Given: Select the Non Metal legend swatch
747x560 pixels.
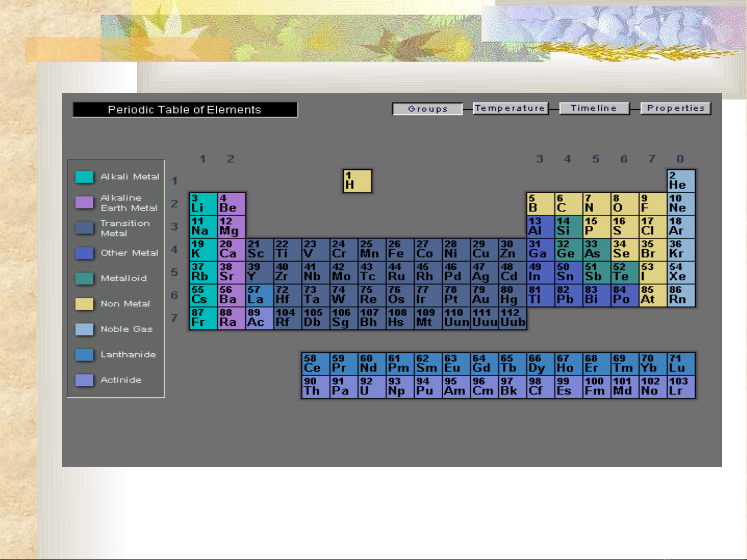Looking at the screenshot, I should click(84, 304).
